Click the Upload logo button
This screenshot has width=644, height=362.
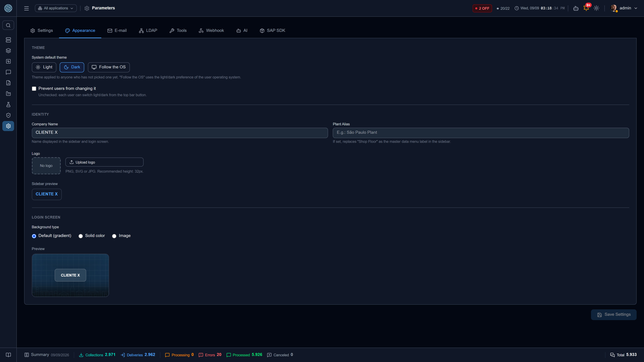104,162
